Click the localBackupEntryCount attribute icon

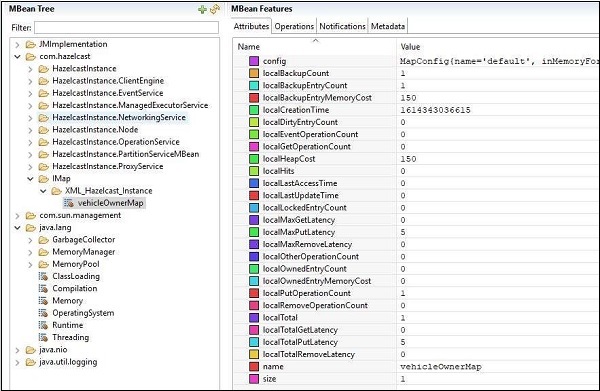coord(254,85)
